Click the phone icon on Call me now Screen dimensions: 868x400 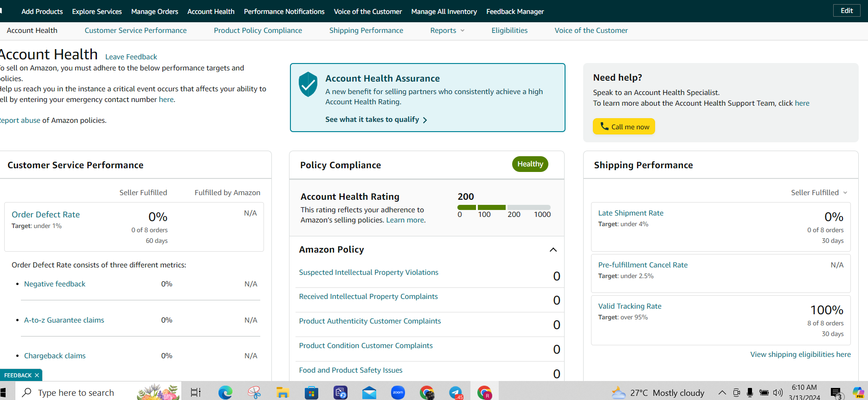click(x=604, y=126)
